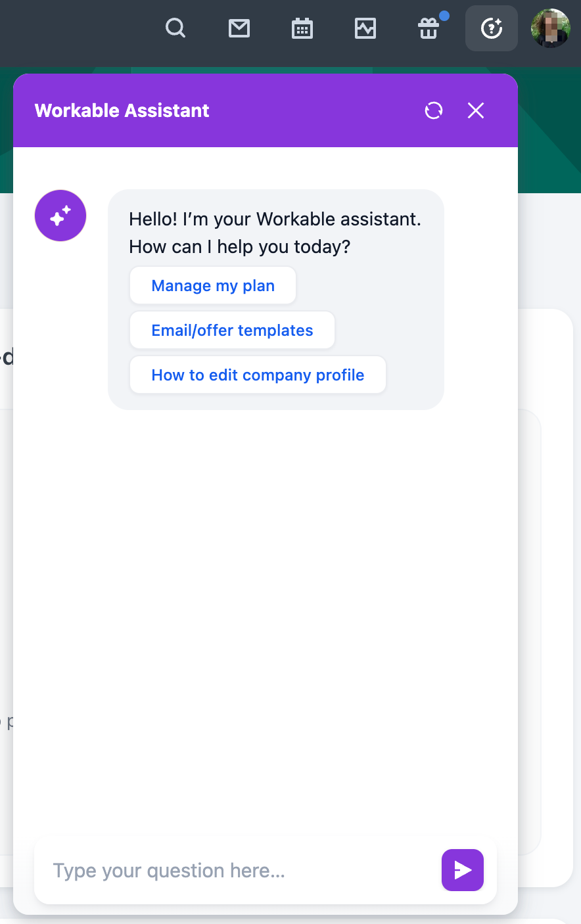Viewport: 581px width, 924px height.
Task: Choose the Email/offer templates suggestion
Action: point(232,331)
